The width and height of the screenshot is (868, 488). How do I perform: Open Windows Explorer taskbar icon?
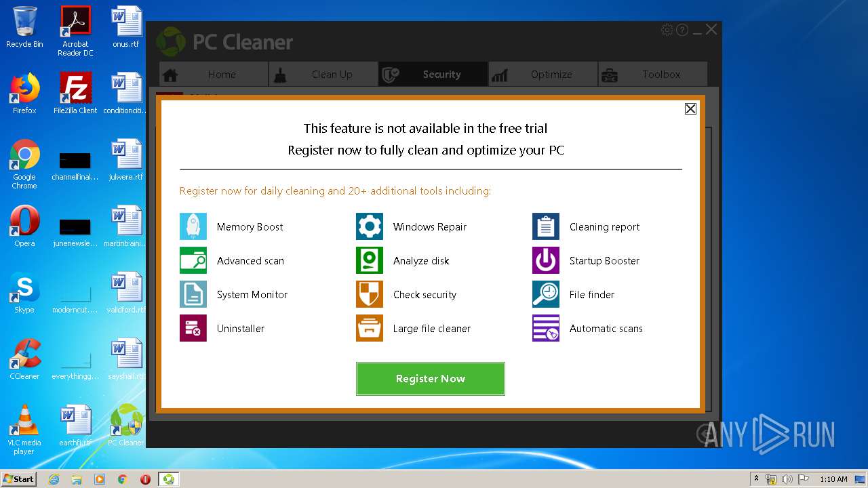pyautogui.click(x=77, y=479)
